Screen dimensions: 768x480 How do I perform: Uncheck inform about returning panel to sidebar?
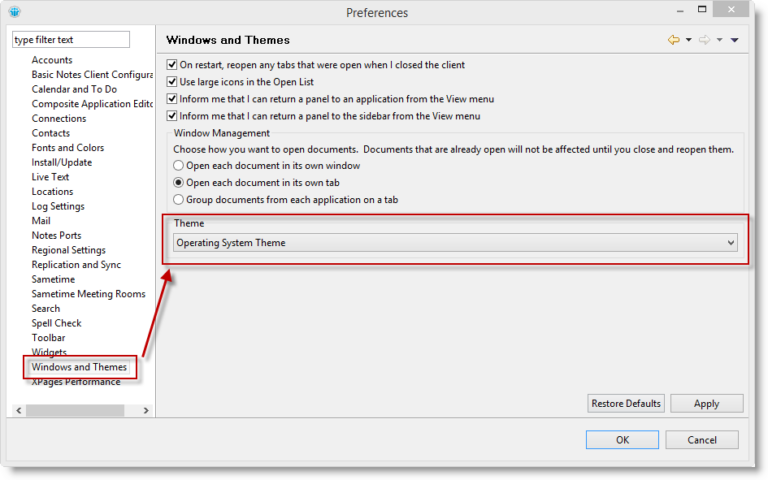click(172, 116)
